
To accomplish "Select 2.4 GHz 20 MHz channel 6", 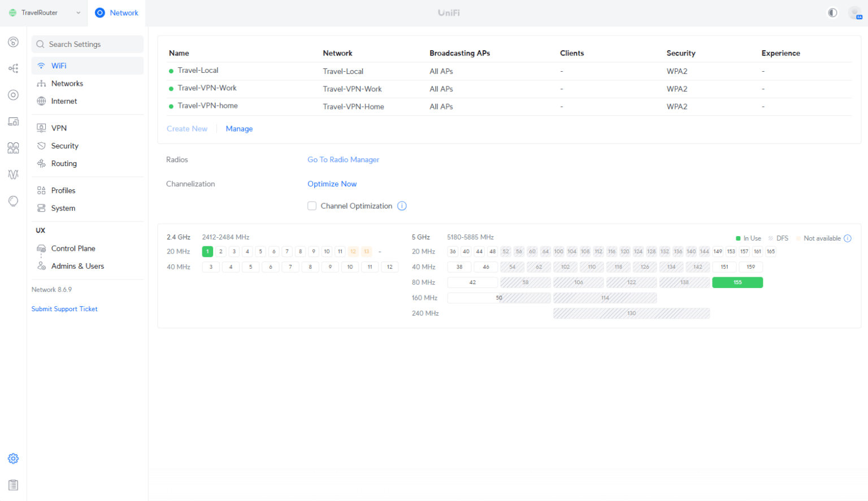I will pyautogui.click(x=274, y=251).
